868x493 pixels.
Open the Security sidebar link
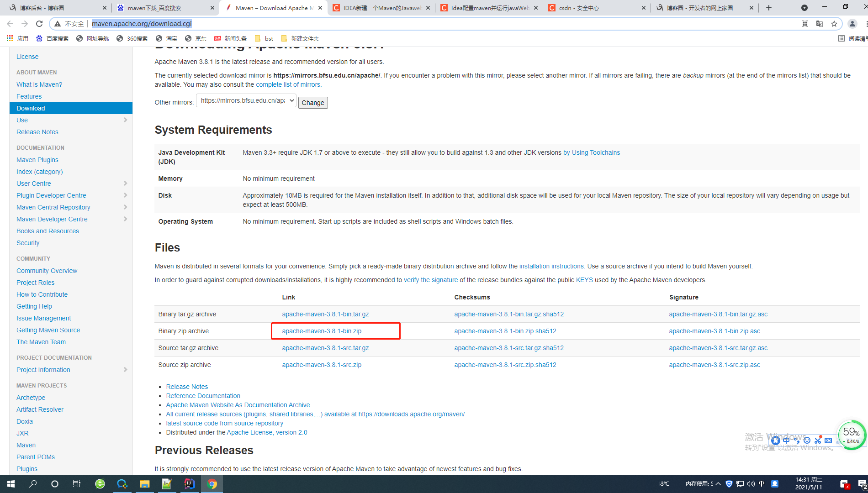click(28, 243)
